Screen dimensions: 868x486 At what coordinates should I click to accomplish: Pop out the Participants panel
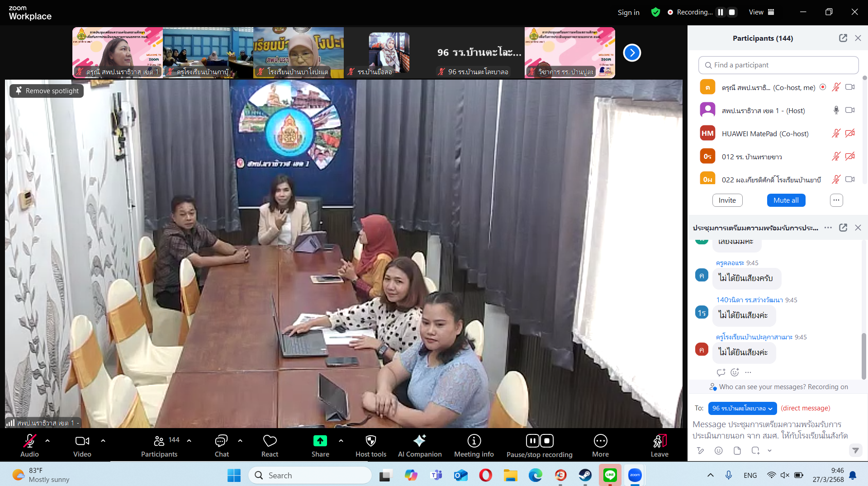843,38
